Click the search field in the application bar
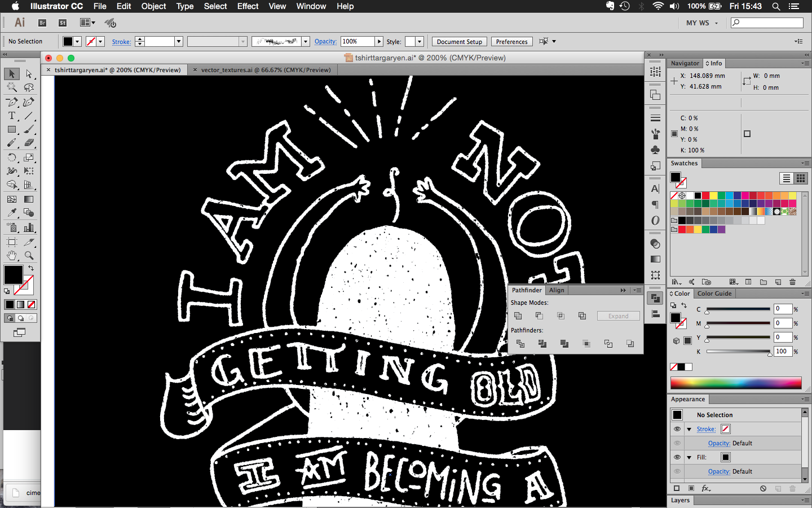 click(x=767, y=23)
